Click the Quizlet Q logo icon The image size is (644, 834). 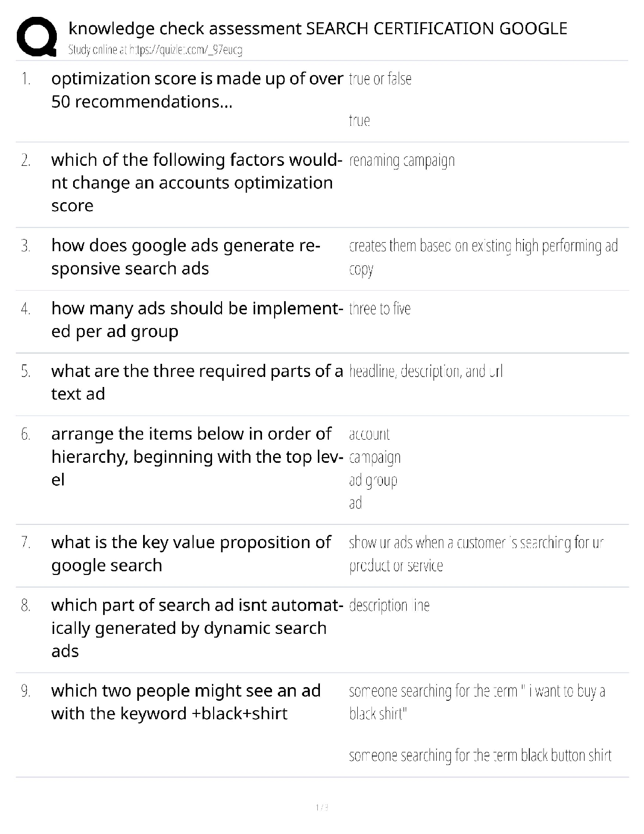click(x=37, y=36)
